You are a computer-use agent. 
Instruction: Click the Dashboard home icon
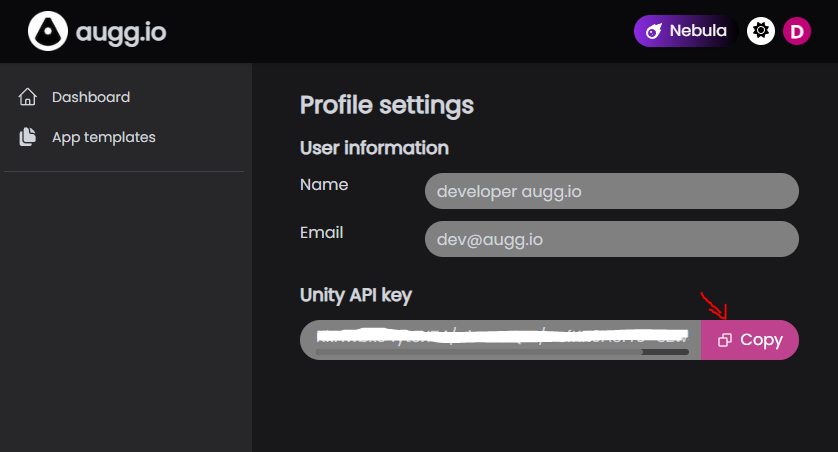pyautogui.click(x=28, y=97)
